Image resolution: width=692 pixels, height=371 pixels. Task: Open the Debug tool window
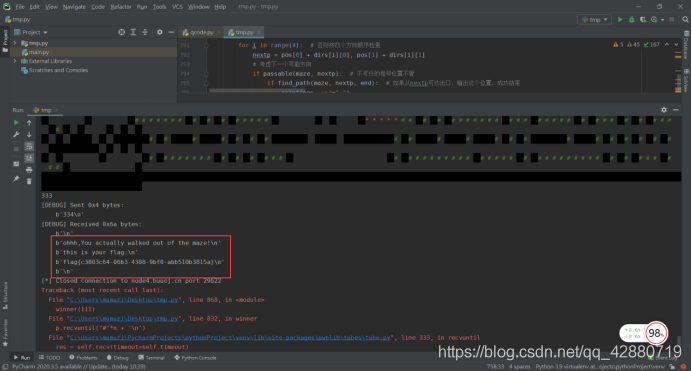[117, 358]
